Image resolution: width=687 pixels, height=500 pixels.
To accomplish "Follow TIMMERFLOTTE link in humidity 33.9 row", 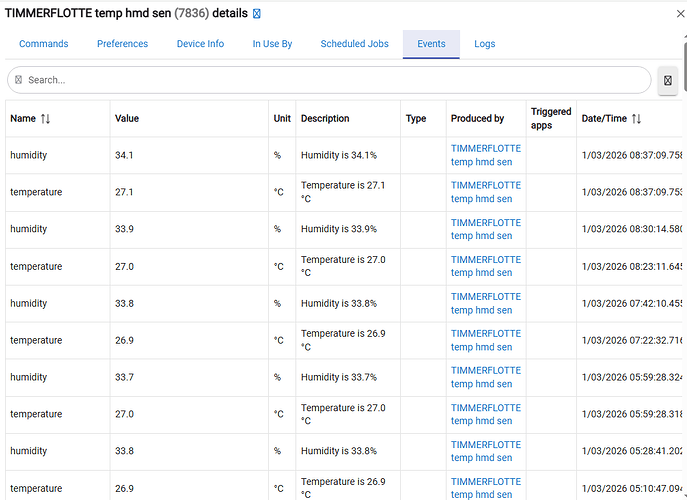I will click(x=485, y=229).
